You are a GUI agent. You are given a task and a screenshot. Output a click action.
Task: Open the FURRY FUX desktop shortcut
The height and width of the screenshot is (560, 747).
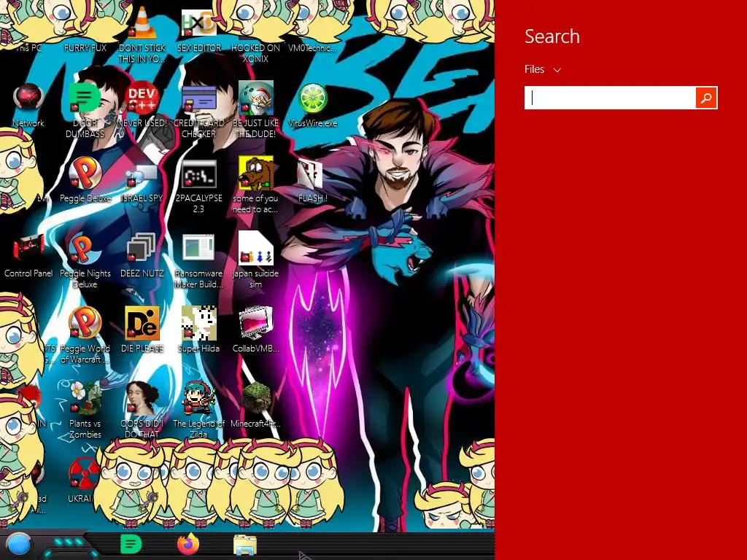[85, 47]
